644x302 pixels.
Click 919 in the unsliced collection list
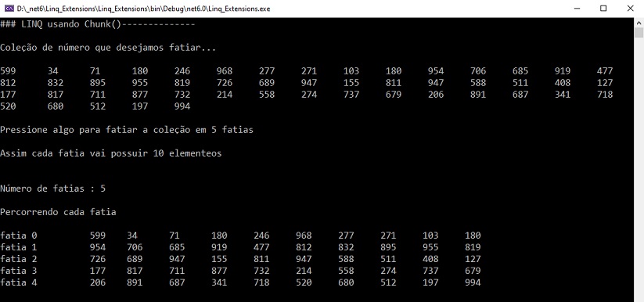pos(563,71)
